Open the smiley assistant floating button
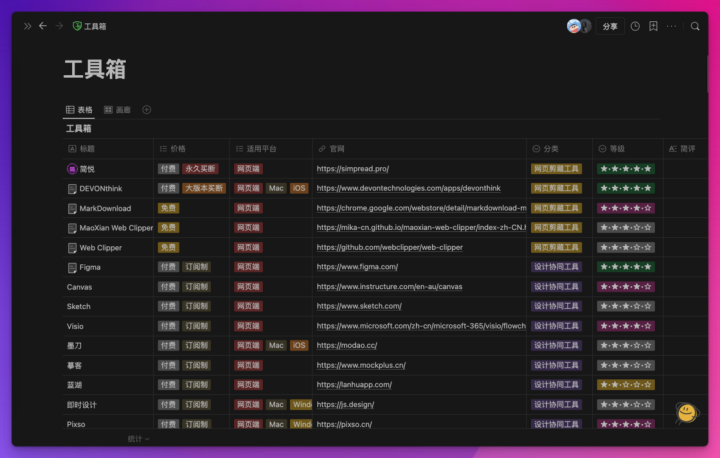The height and width of the screenshot is (458, 720). coord(687,413)
